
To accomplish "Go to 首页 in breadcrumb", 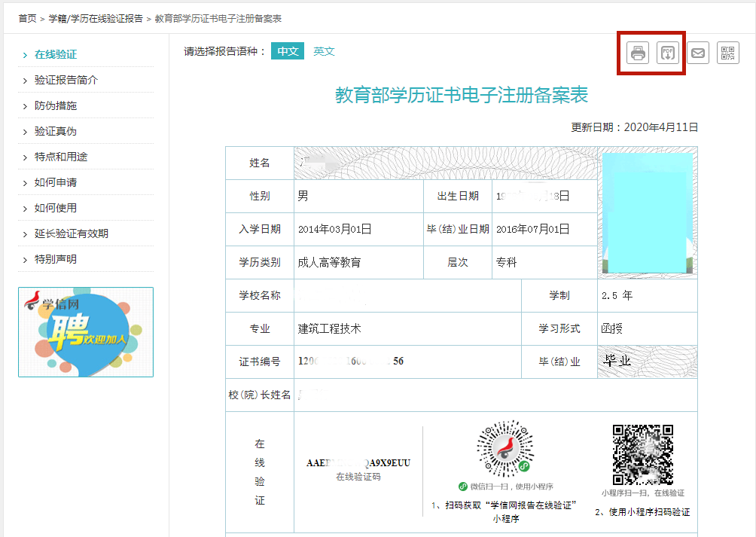I will [27, 18].
